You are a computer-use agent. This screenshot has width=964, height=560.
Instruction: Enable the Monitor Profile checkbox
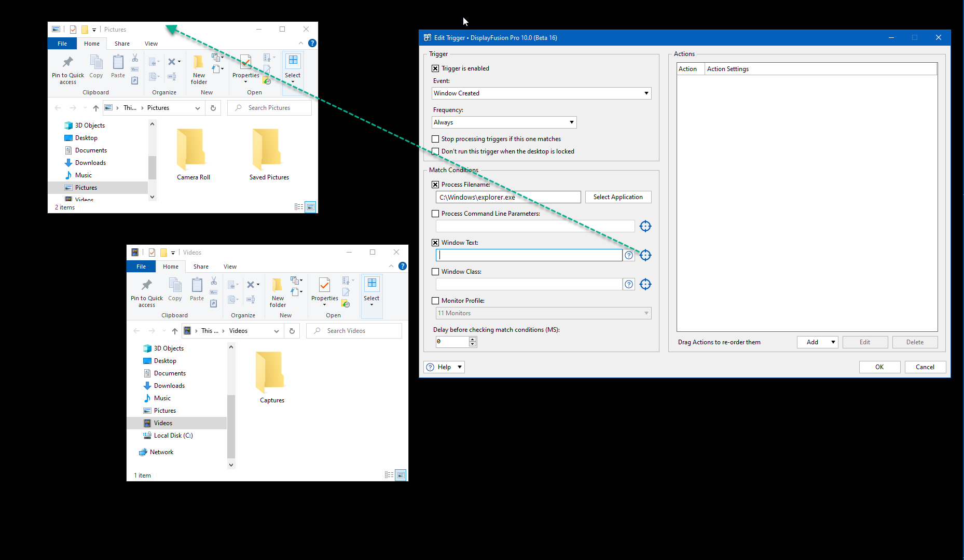(x=435, y=301)
